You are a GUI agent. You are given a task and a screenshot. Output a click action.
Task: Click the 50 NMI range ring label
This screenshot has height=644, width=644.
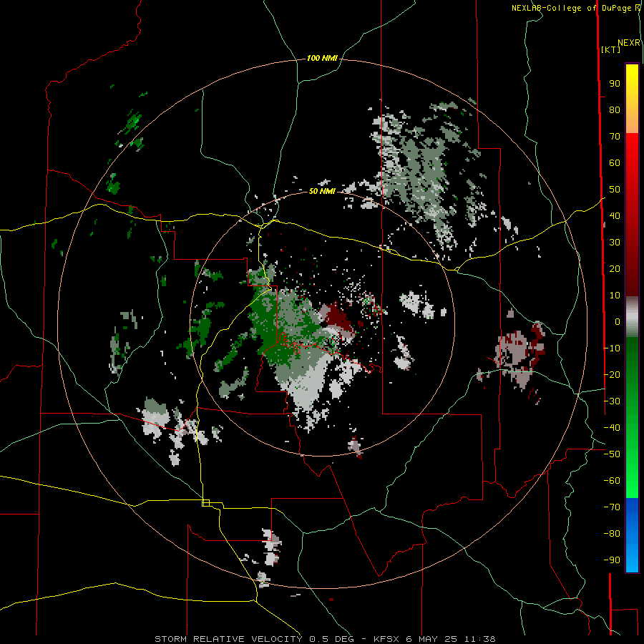coord(322,191)
